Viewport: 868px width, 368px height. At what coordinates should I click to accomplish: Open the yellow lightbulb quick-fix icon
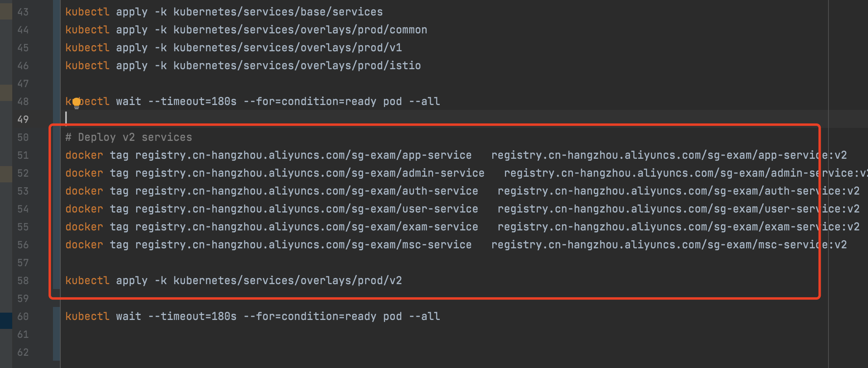pyautogui.click(x=76, y=103)
